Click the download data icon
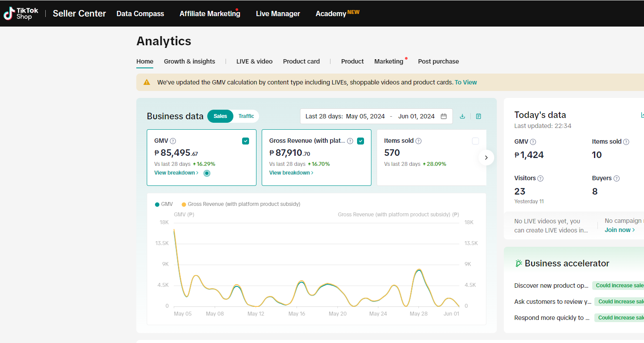The width and height of the screenshot is (644, 343). (462, 116)
